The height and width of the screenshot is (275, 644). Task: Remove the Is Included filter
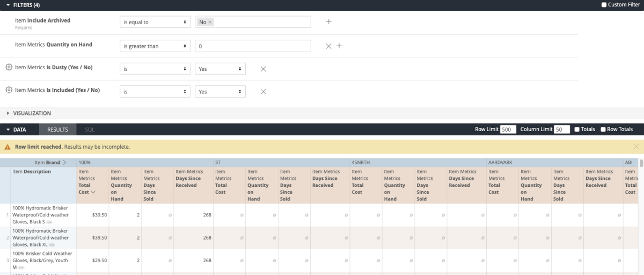tap(263, 91)
